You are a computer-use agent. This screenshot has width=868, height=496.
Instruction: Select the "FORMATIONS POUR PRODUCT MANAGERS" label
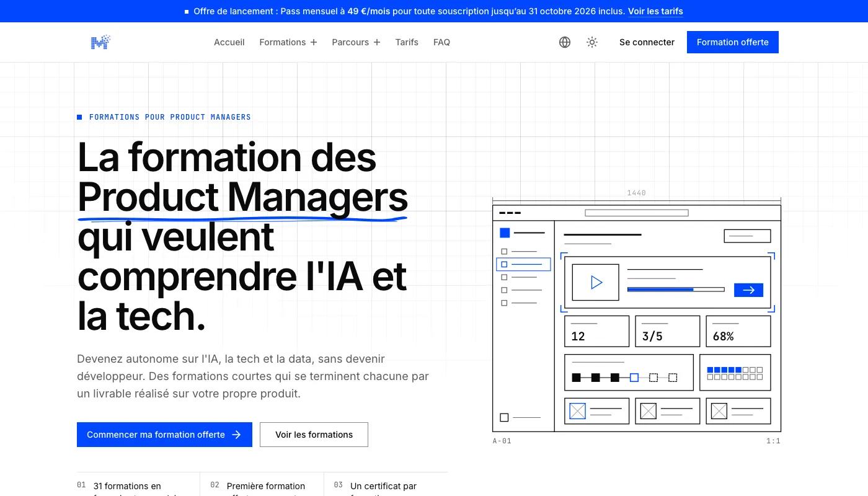point(170,117)
